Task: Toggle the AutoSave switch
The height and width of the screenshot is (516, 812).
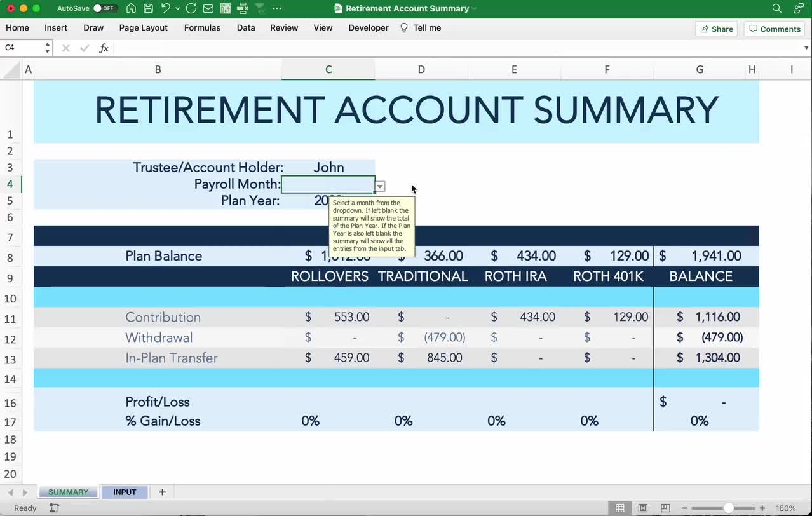Action: tap(104, 8)
